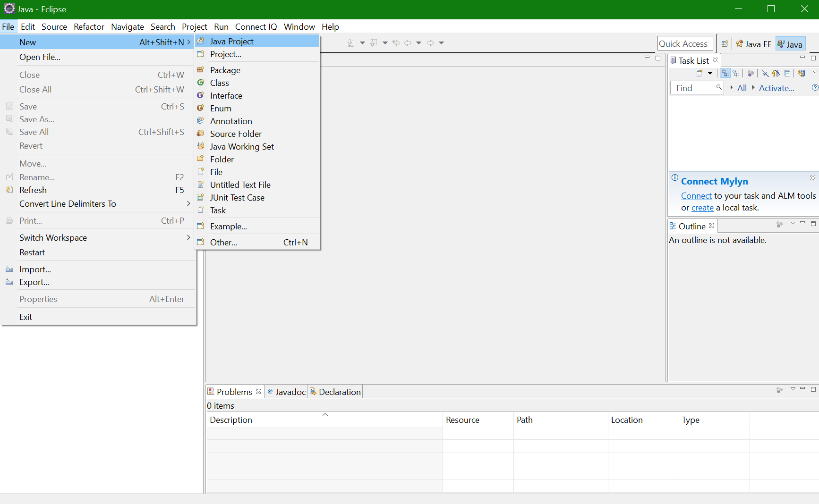Click the Back navigation arrow icon
The width and height of the screenshot is (819, 504).
point(408,43)
